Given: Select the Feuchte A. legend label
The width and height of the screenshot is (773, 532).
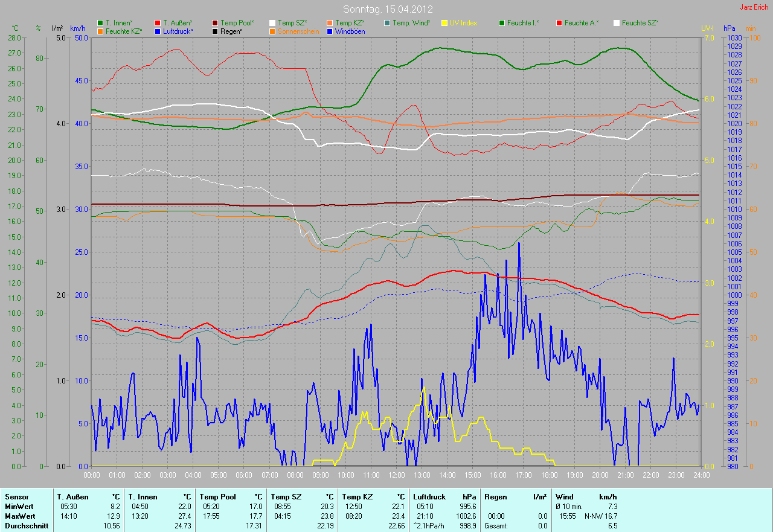Looking at the screenshot, I should (x=582, y=23).
